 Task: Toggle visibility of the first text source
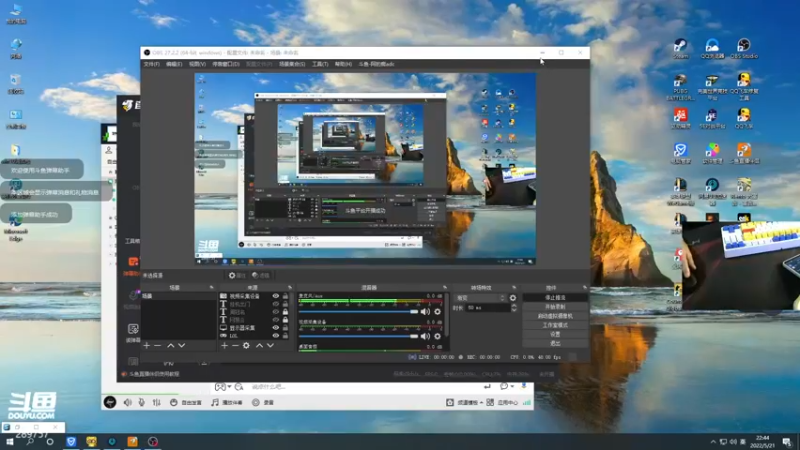[276, 304]
